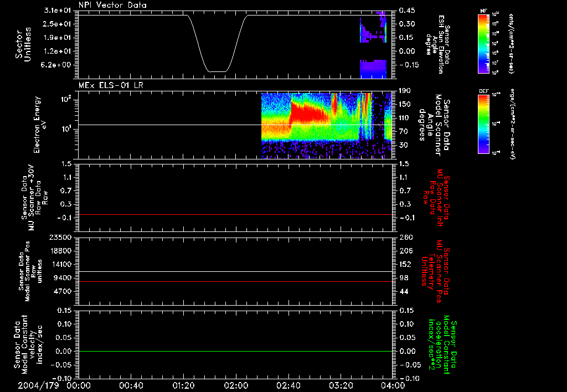Click the 'ergs/(cm**2-sr-sec-eV)' units label
This screenshot has height=392, width=567.
(x=513, y=124)
